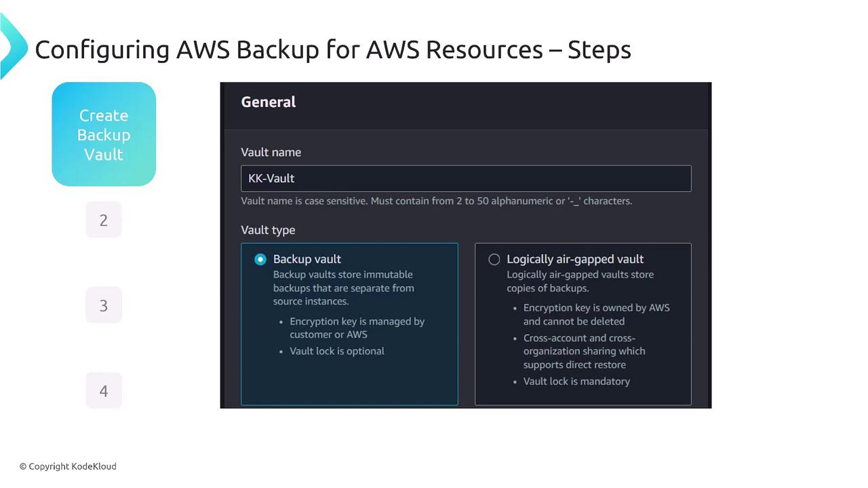This screenshot has height=488, width=868.
Task: Click the "Backup vault" option title text
Action: 307,259
